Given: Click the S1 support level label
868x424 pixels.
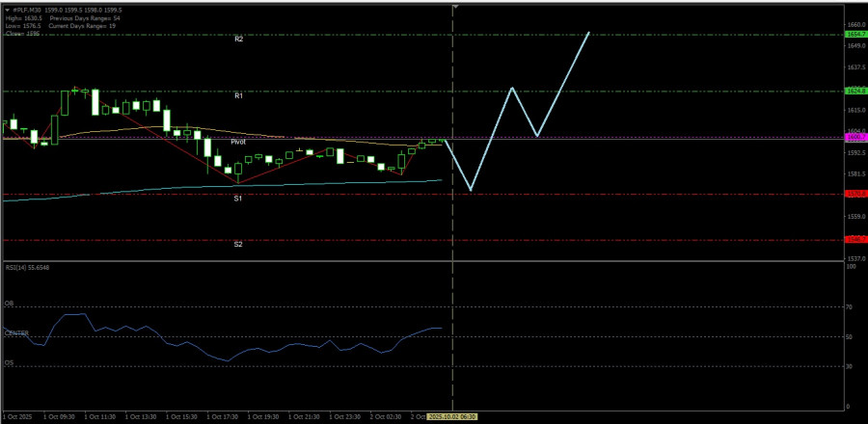Looking at the screenshot, I should pyautogui.click(x=238, y=198).
